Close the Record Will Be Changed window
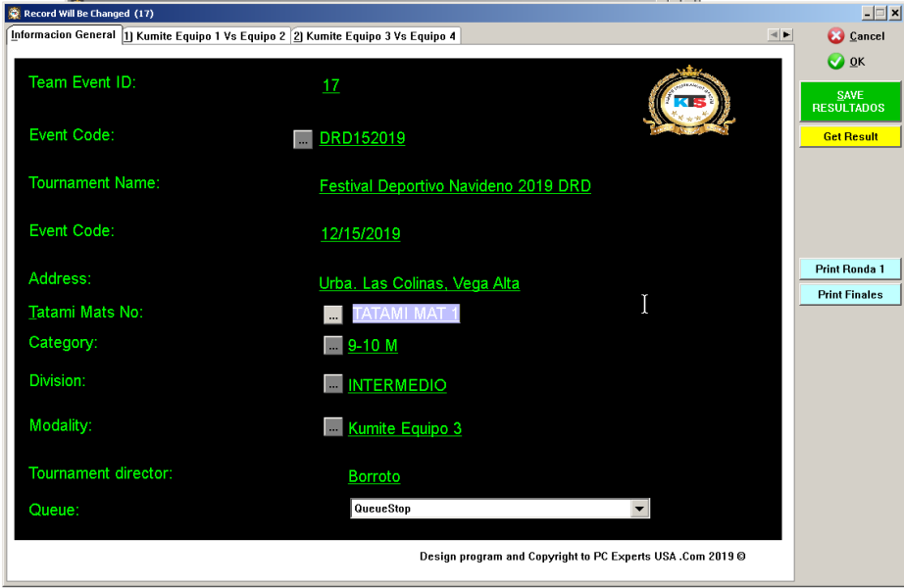Viewport: 904px width, 588px height. tap(895, 13)
